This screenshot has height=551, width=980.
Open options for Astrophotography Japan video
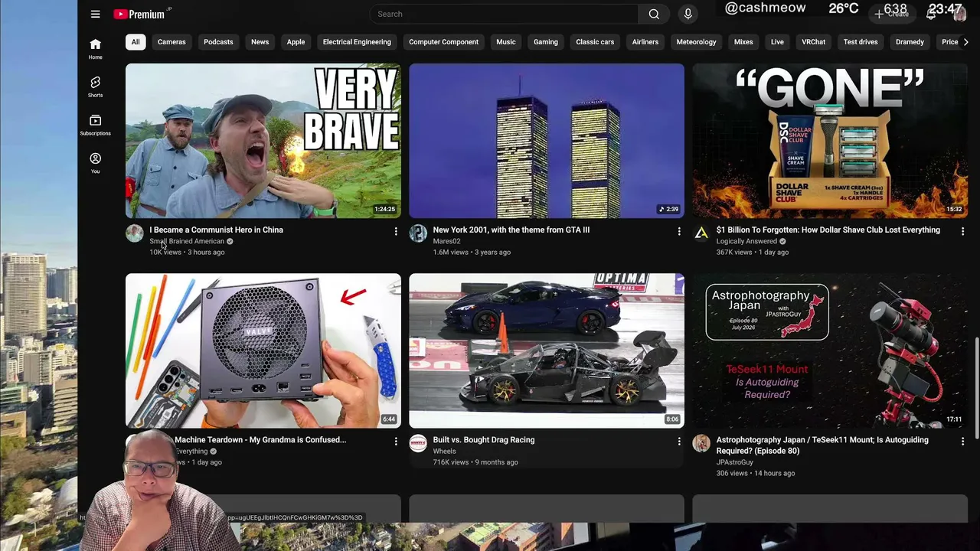[962, 441]
